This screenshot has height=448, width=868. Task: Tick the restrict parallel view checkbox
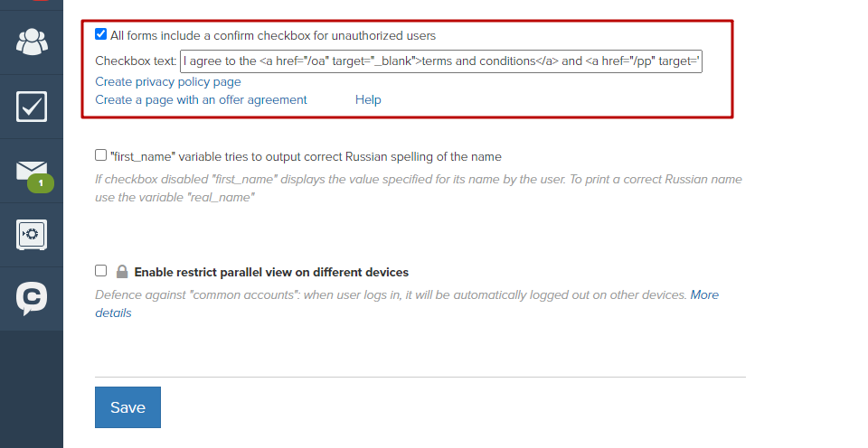(x=100, y=270)
